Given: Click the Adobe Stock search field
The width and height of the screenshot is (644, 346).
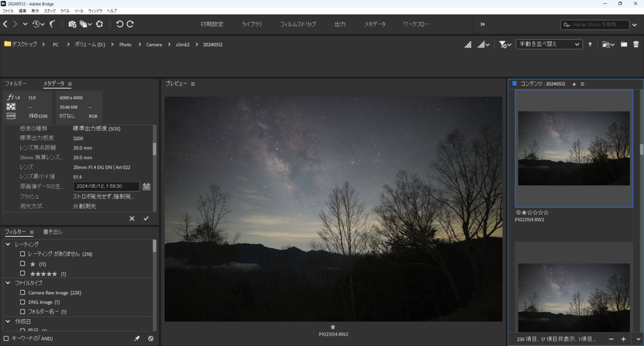Looking at the screenshot, I should tap(595, 25).
